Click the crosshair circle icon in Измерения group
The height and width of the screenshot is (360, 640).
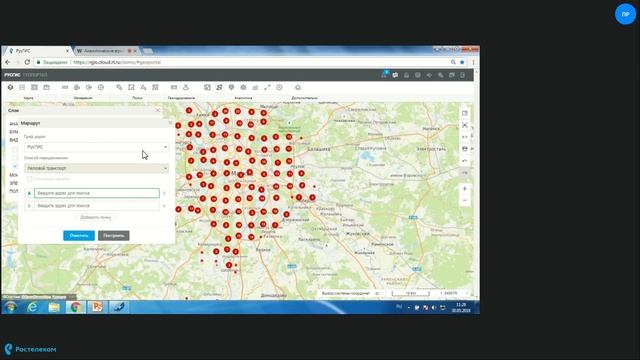coord(101,87)
